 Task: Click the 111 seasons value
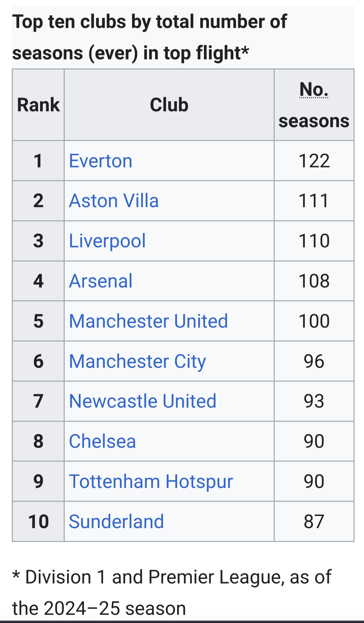click(314, 201)
